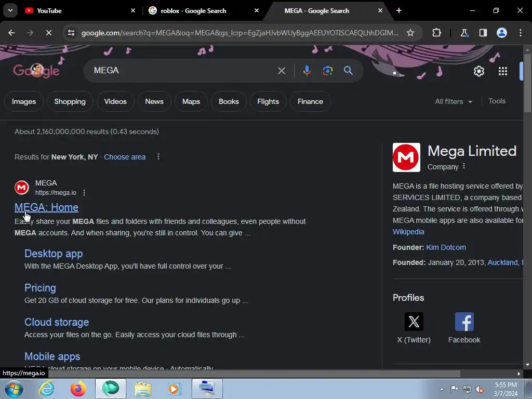
Task: Close the YouTube tab
Action: click(x=133, y=10)
